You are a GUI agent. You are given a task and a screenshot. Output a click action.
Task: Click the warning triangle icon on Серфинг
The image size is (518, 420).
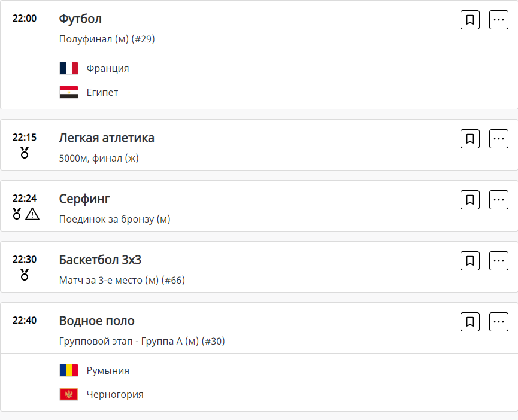tap(32, 214)
